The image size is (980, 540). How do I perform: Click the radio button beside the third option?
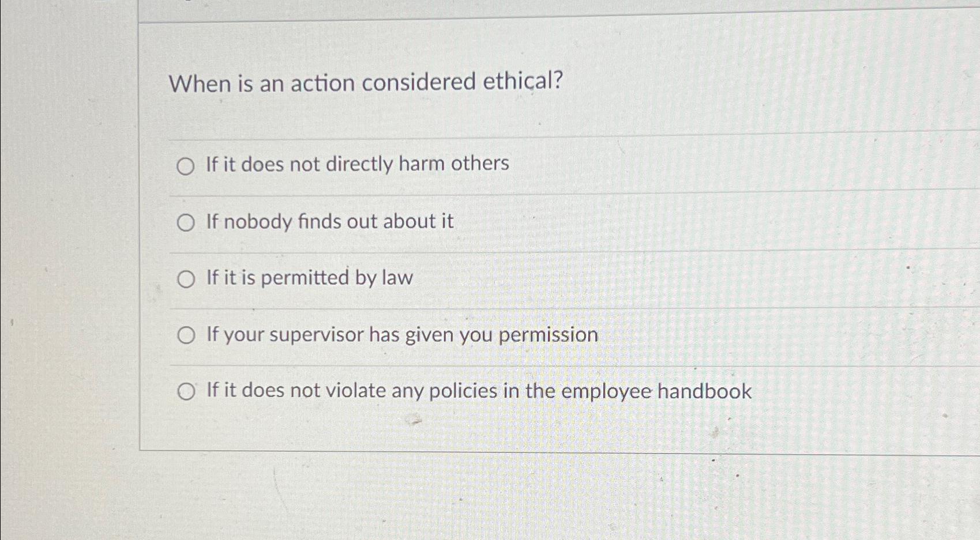[186, 279]
